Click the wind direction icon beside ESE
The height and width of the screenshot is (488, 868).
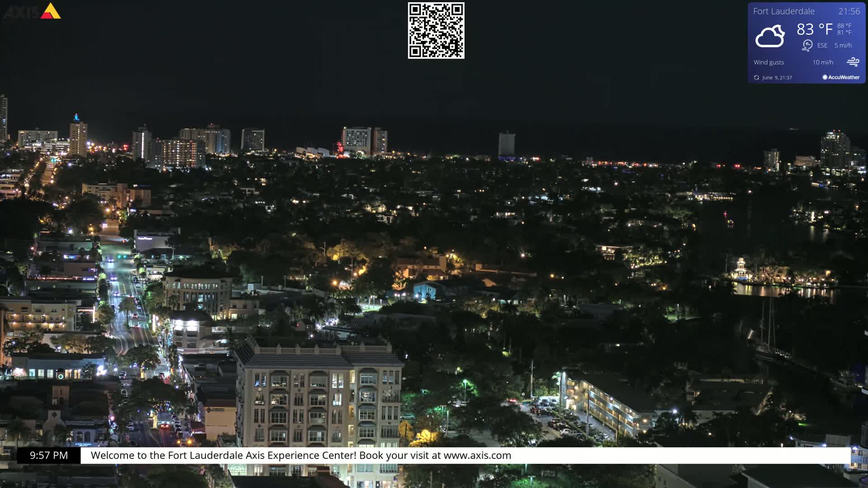click(807, 45)
